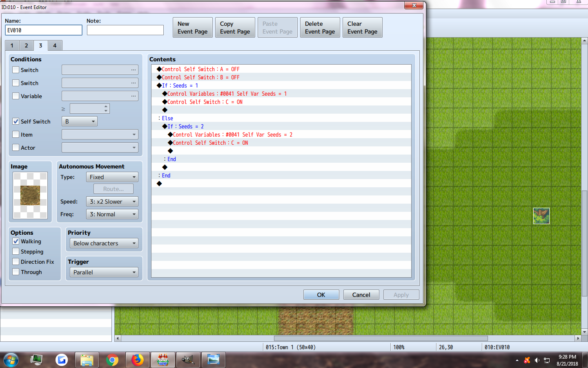Switch to RPG Maker taskbar icon
Screen dimensions: 588x368
click(163, 360)
